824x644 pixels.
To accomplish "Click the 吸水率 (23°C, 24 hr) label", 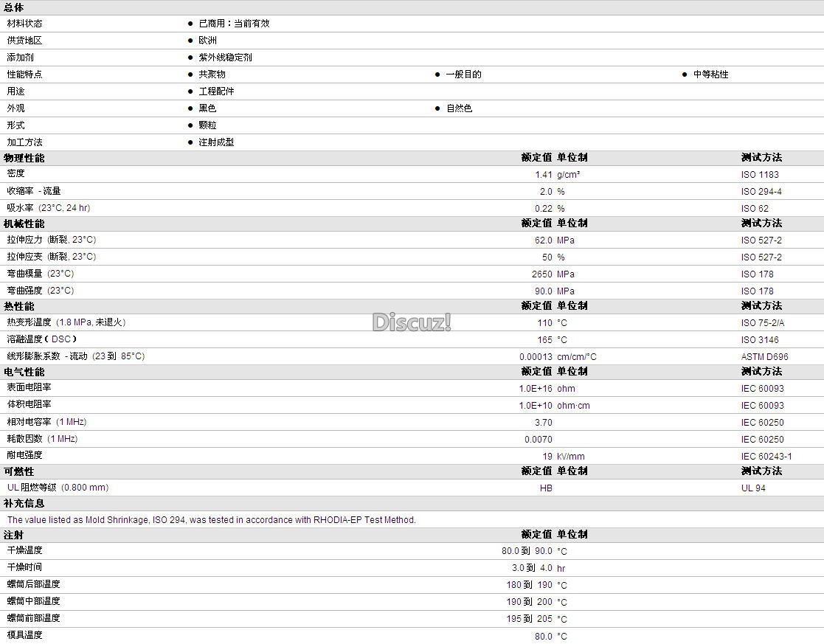I will pyautogui.click(x=49, y=208).
